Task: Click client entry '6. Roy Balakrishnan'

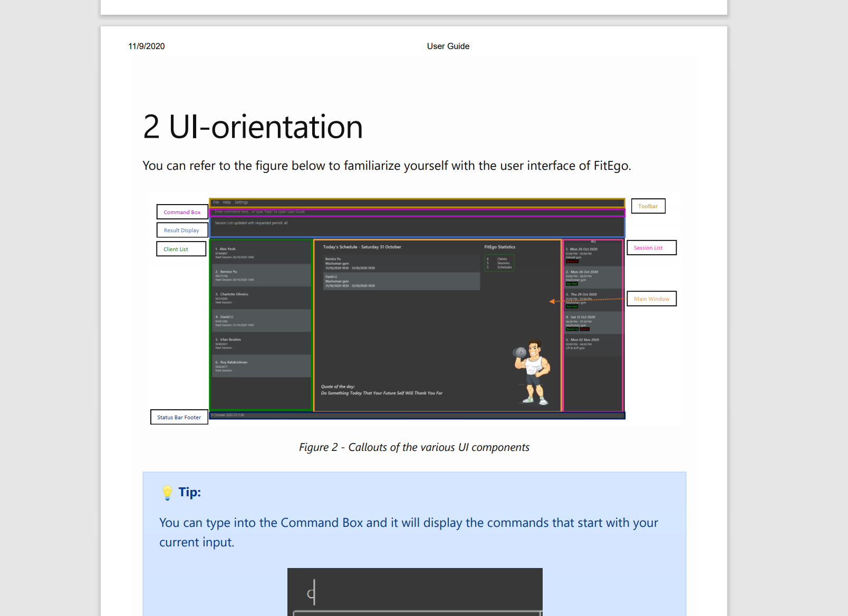Action: (261, 366)
